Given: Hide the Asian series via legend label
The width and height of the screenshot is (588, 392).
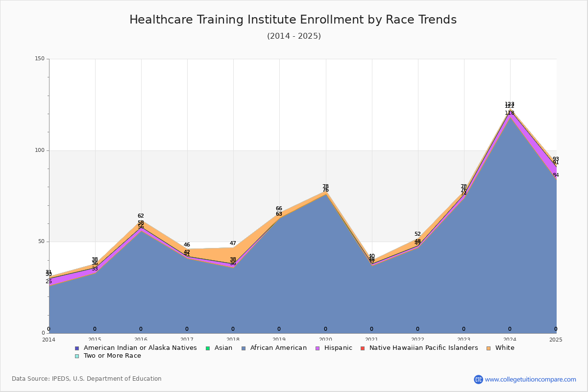Looking at the screenshot, I should click(x=223, y=348).
